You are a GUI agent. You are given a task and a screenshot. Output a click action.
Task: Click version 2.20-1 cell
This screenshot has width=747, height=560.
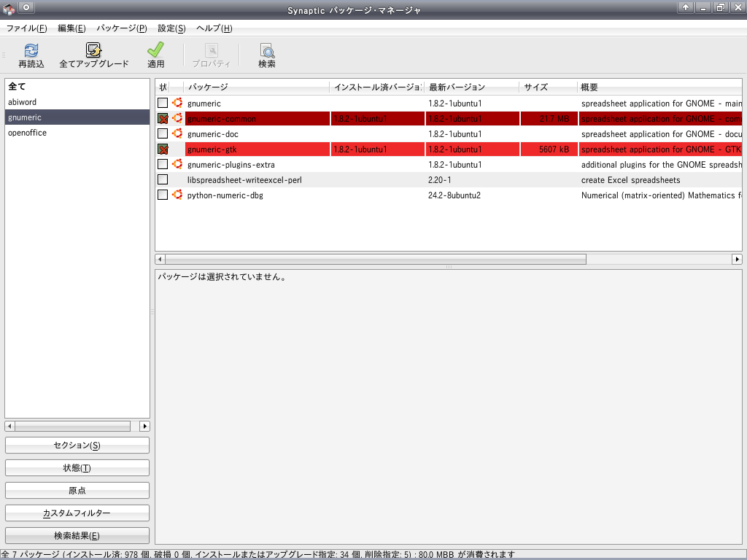(x=440, y=180)
